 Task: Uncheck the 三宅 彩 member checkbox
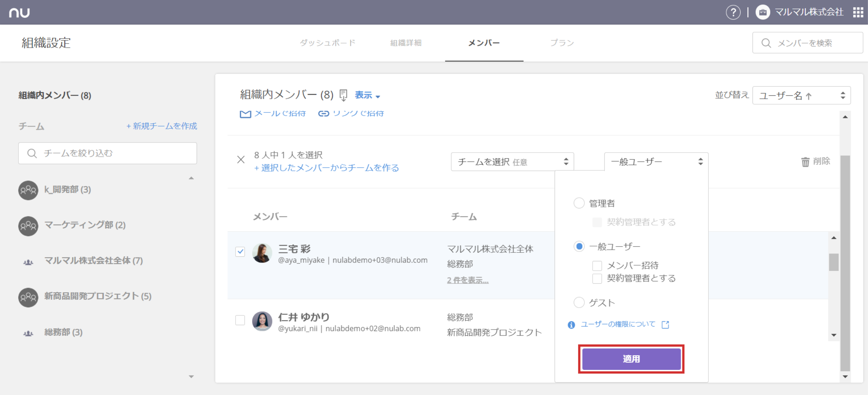[240, 252]
